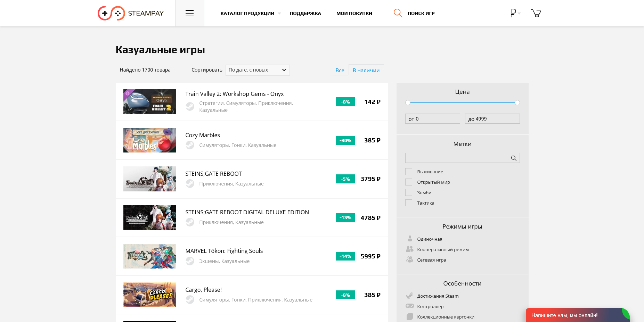Open MARVEL Tōkon: Fighting Souls link
Screen dimensions: 644x322
(x=224, y=251)
